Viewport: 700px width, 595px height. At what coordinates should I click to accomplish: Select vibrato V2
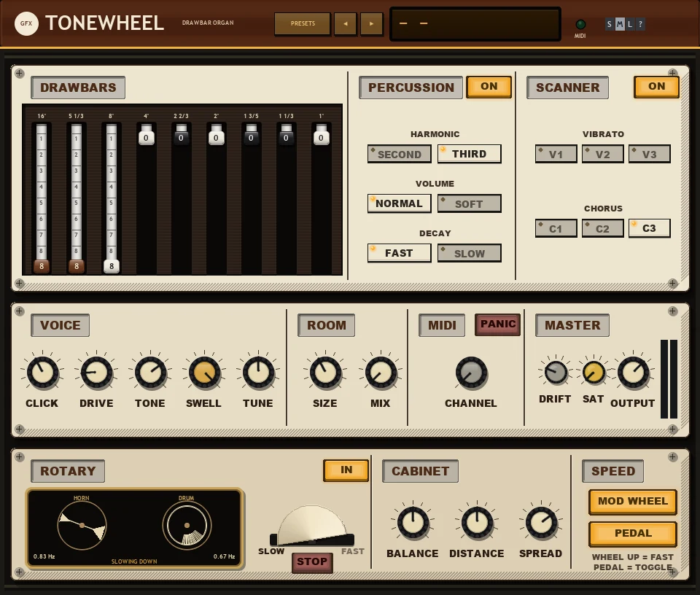tap(603, 154)
